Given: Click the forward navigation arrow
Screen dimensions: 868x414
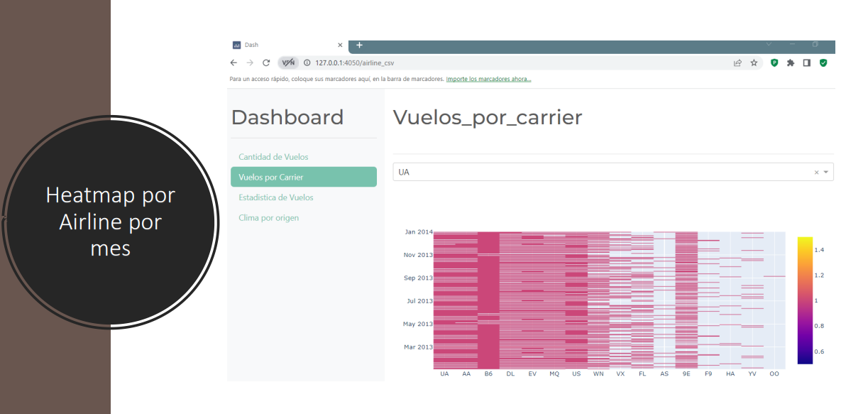Looking at the screenshot, I should (x=249, y=62).
